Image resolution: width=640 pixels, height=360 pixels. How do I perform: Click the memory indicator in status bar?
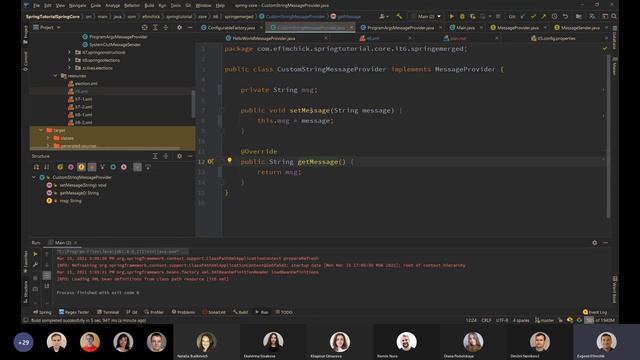[x=600, y=320]
